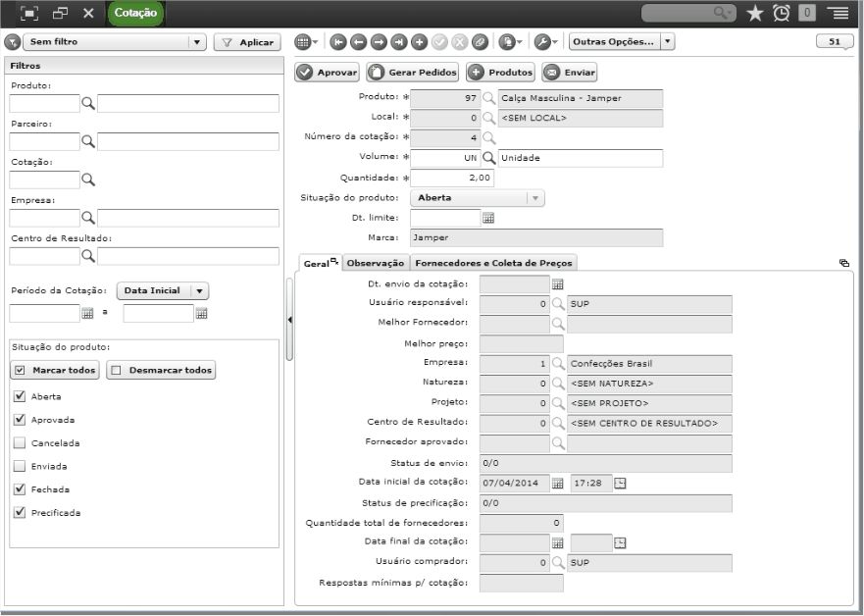Screen dimensions: 864x616
Task: Open the calendar for Dt. envio da cotação
Action: click(x=558, y=284)
